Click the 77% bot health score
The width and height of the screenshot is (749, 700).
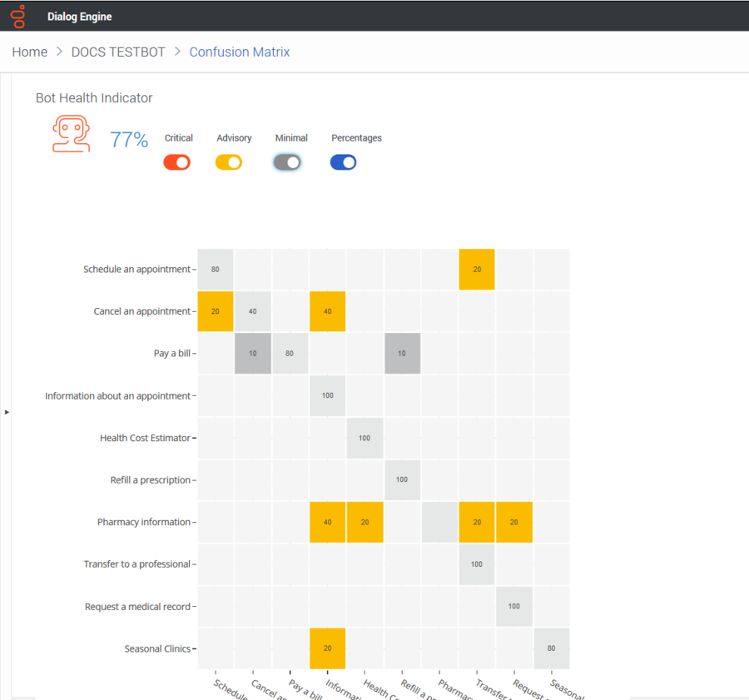129,140
